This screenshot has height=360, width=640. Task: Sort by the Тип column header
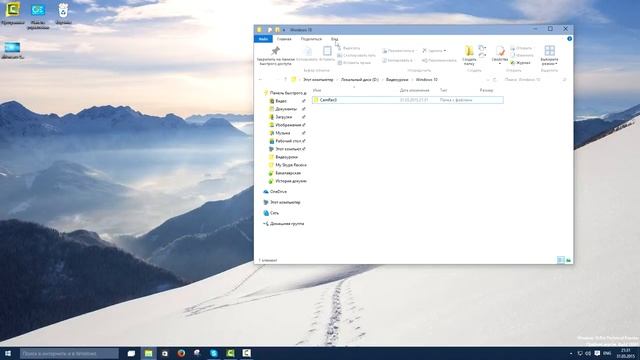[443, 90]
